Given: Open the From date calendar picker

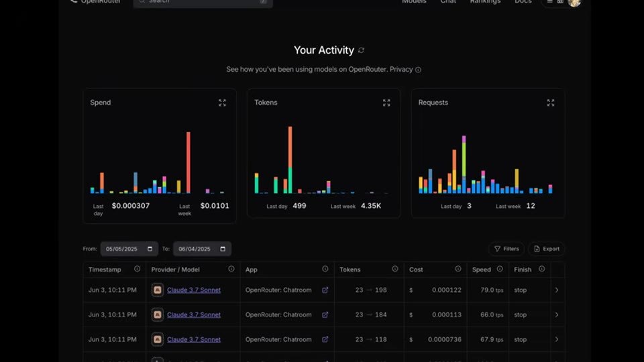Looking at the screenshot, I should (150, 249).
